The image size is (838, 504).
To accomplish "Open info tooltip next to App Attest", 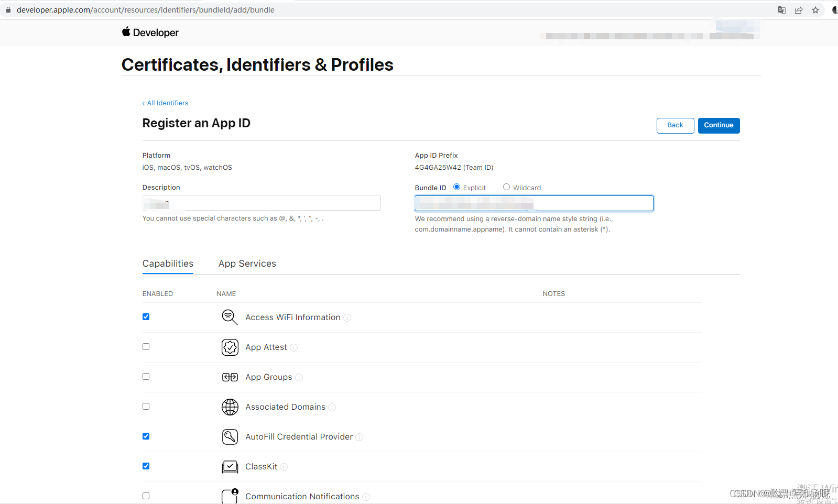I will 294,348.
